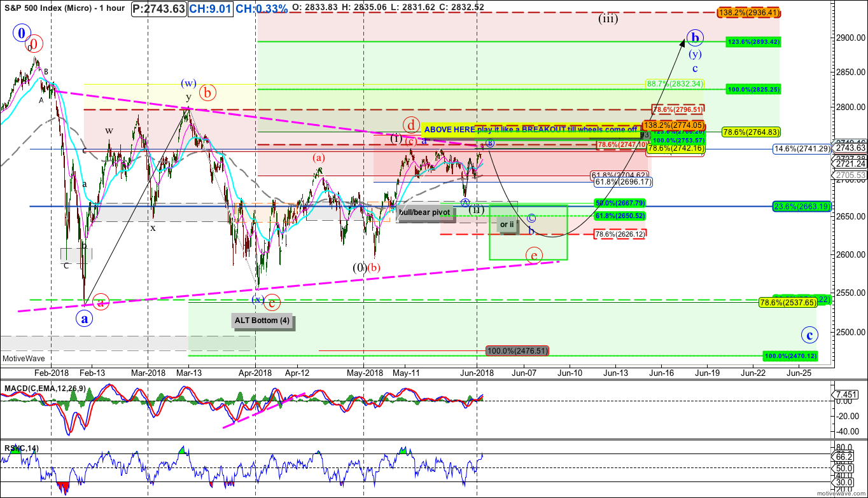Click the blue circled c wave label near 2500
Viewport: 868px width, 498px height.
[x=809, y=335]
